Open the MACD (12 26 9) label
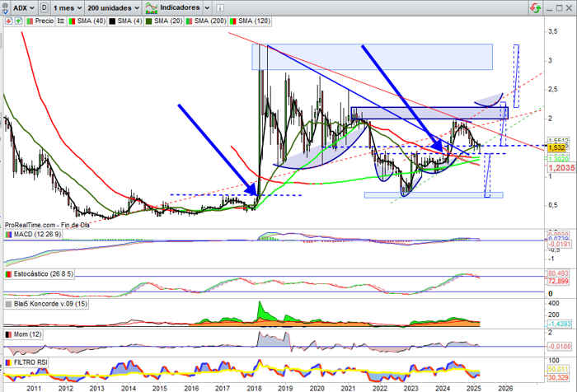Image resolution: width=577 pixels, height=392 pixels. [x=37, y=234]
